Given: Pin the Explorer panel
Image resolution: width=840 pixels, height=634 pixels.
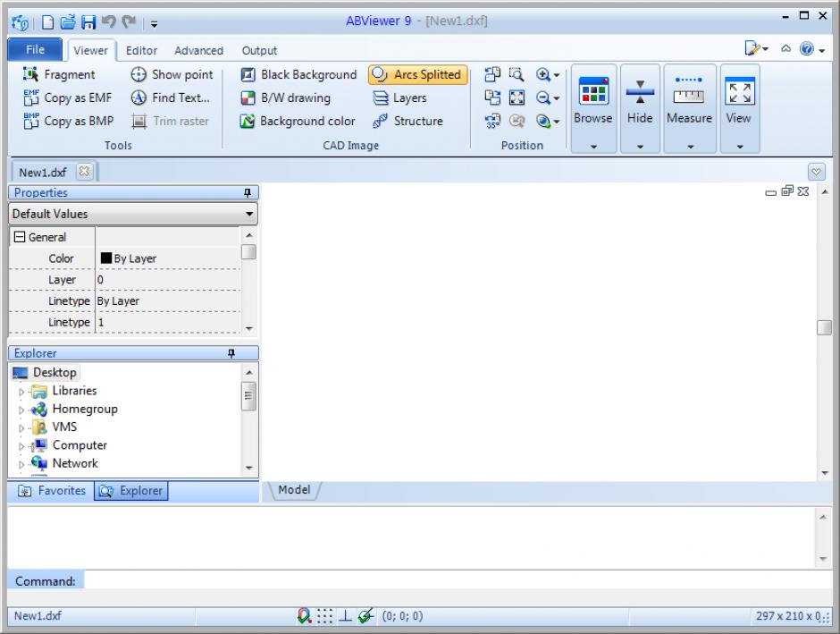Looking at the screenshot, I should pyautogui.click(x=231, y=353).
